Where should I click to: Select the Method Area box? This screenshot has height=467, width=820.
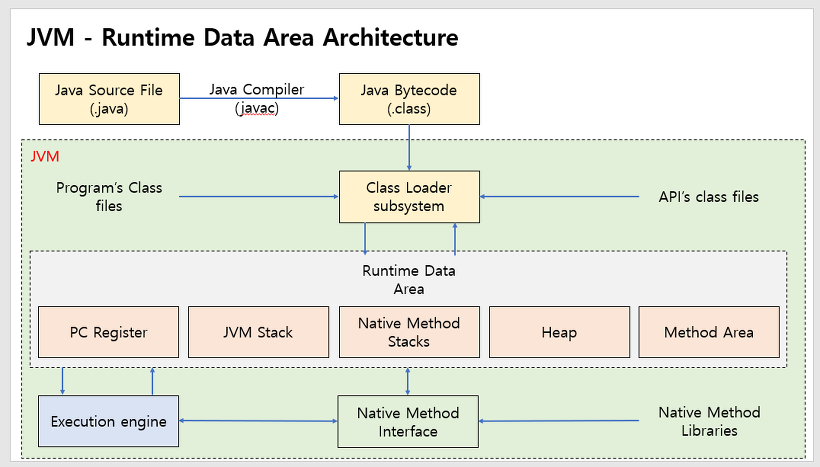709,332
